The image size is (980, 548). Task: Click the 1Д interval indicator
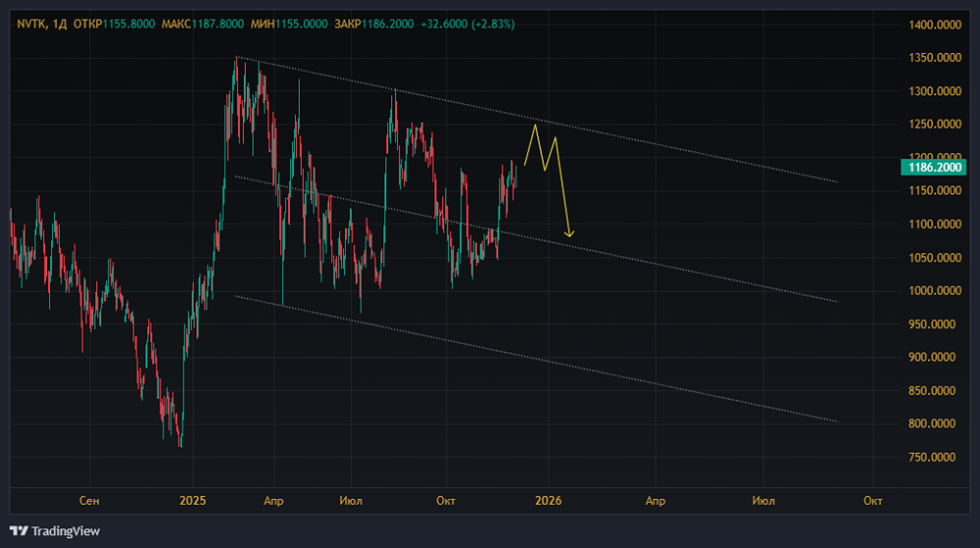pos(63,23)
